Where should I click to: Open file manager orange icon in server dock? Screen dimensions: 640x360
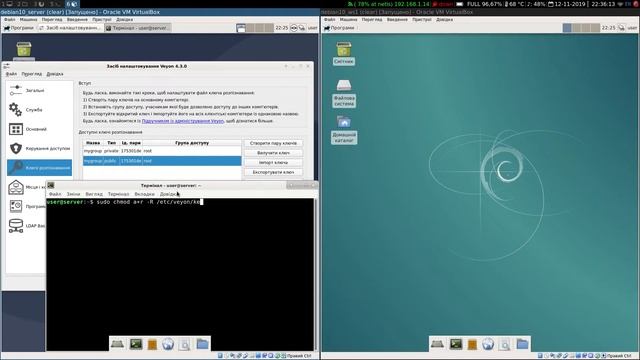point(152,344)
